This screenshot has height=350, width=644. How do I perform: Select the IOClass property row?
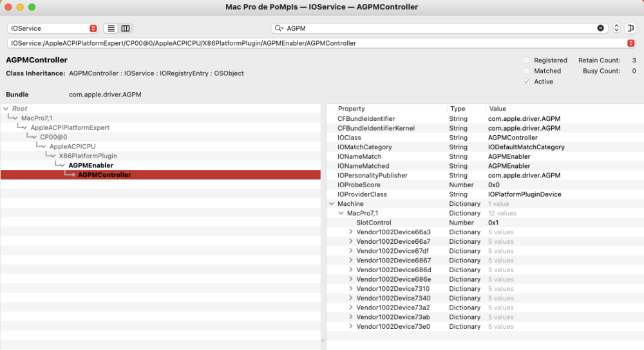[485, 138]
